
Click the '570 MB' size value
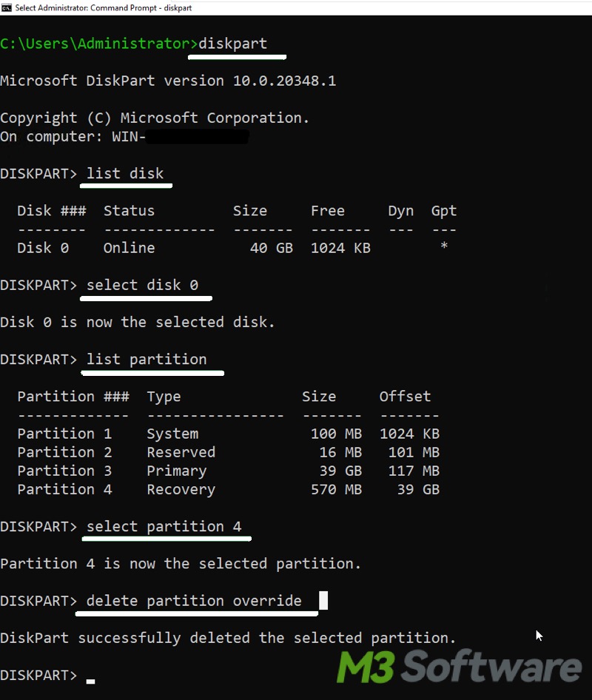coord(336,489)
